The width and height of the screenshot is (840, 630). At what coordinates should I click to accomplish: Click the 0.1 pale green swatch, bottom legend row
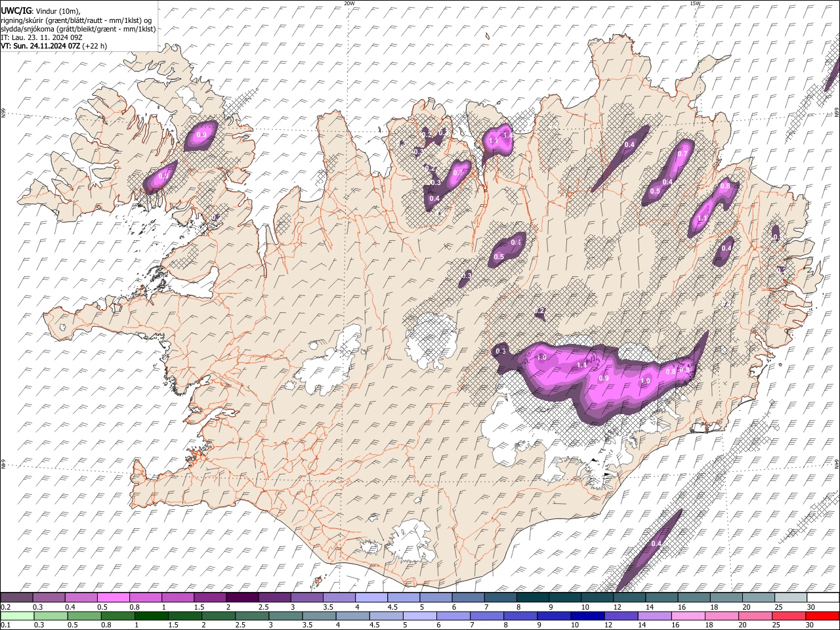coord(16,616)
